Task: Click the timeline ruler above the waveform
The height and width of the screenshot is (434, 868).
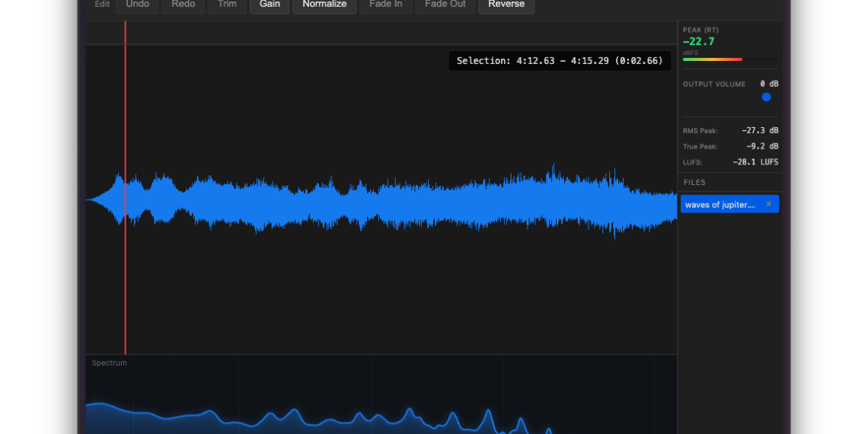Action: (381, 33)
